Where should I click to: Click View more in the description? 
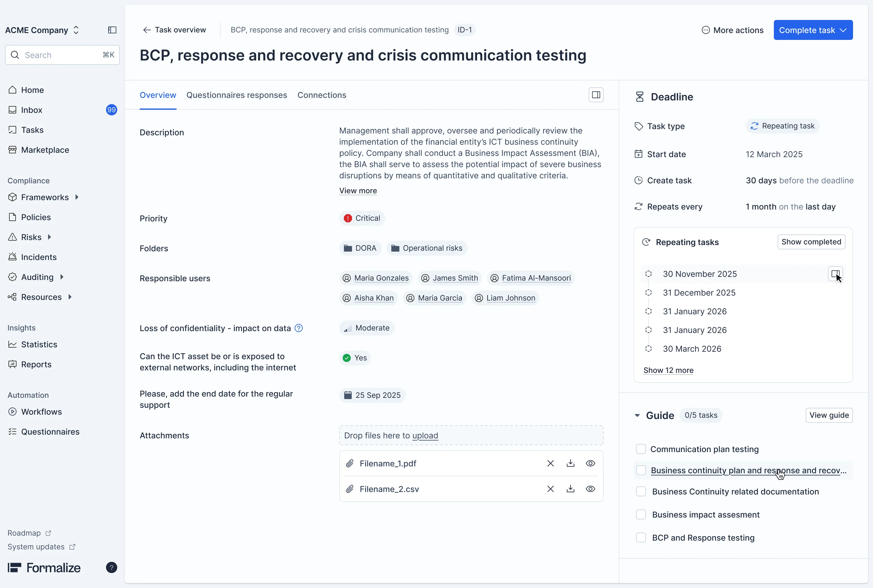(358, 190)
